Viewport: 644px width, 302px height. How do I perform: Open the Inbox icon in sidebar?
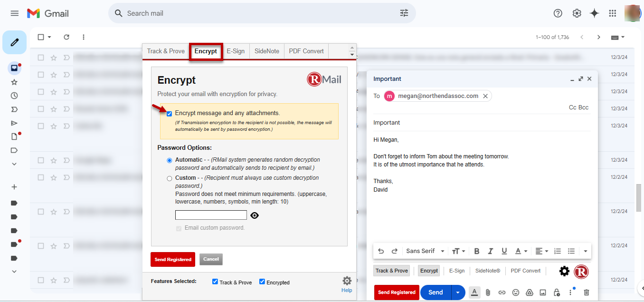pos(14,68)
